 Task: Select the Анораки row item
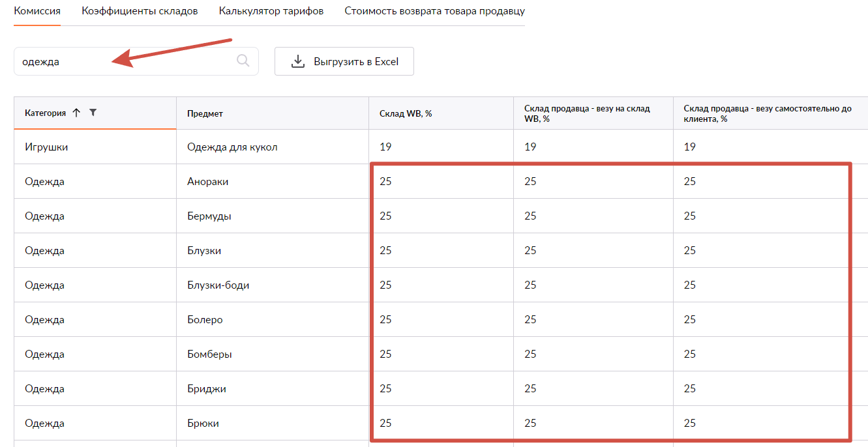[207, 181]
